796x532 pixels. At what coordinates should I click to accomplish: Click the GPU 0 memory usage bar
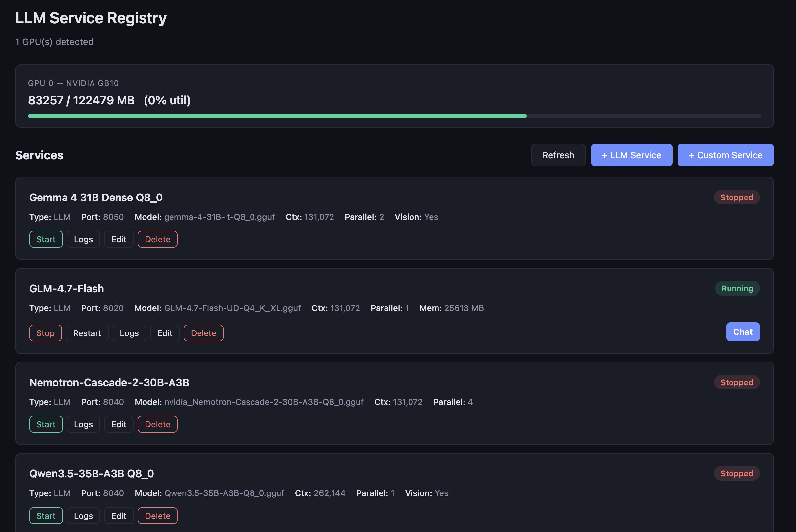394,116
